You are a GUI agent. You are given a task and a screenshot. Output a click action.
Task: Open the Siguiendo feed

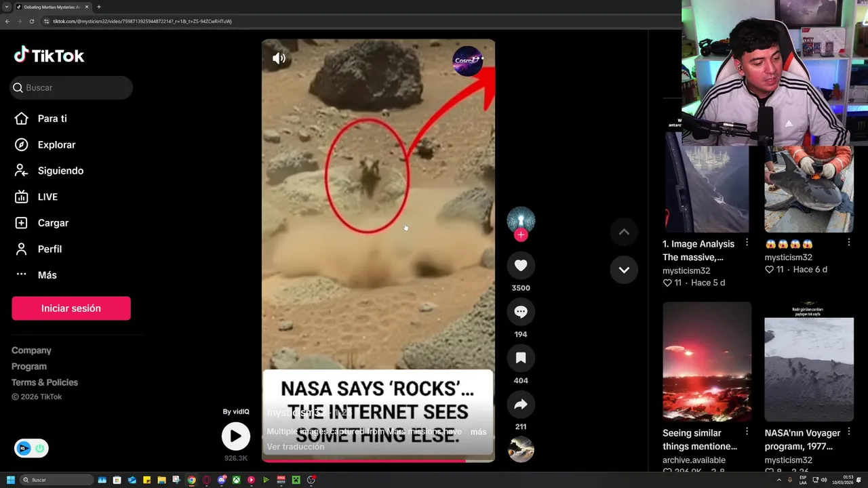click(49, 171)
